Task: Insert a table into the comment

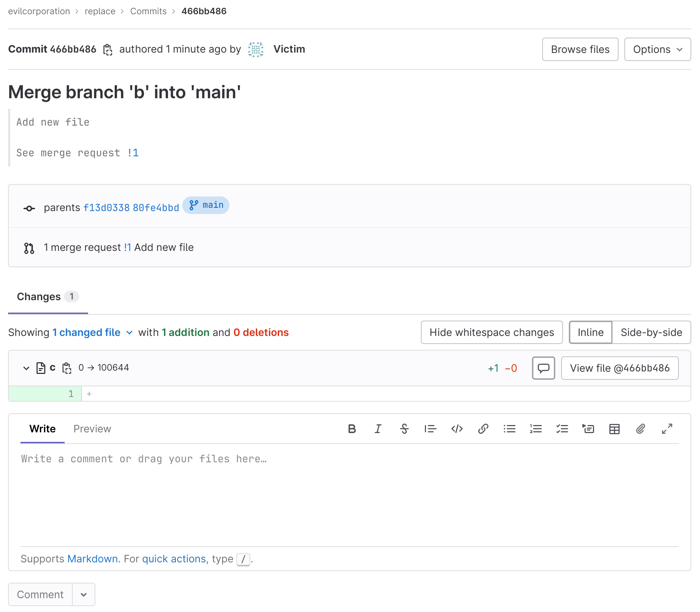Action: [x=614, y=429]
